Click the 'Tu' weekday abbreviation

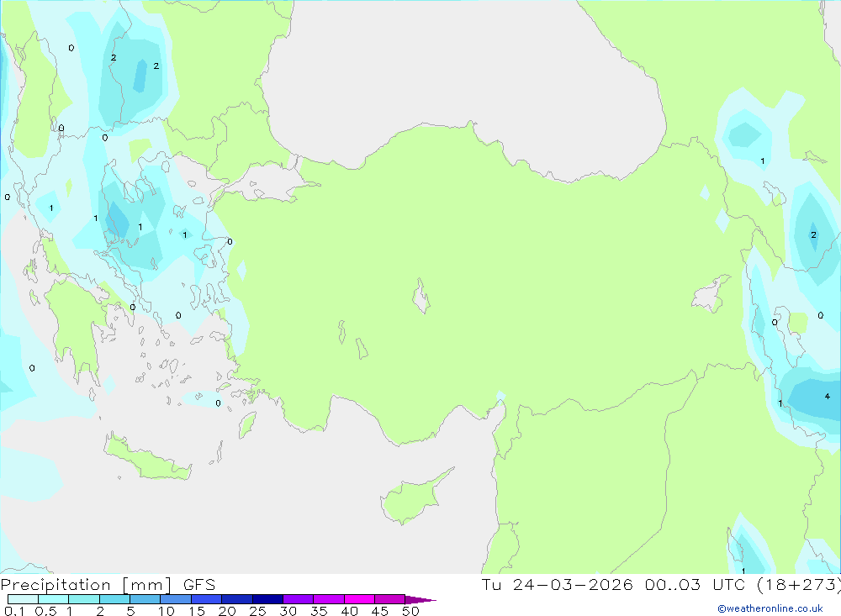(491, 584)
